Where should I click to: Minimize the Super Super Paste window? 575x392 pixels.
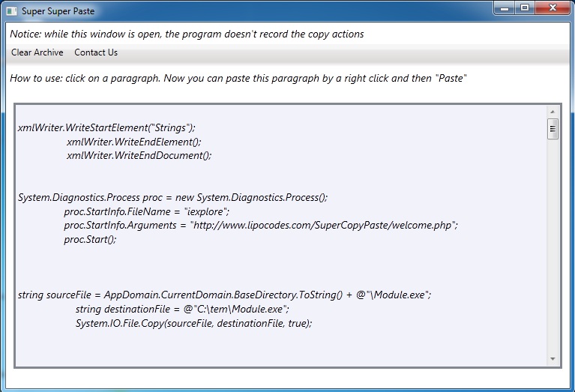pyautogui.click(x=505, y=7)
